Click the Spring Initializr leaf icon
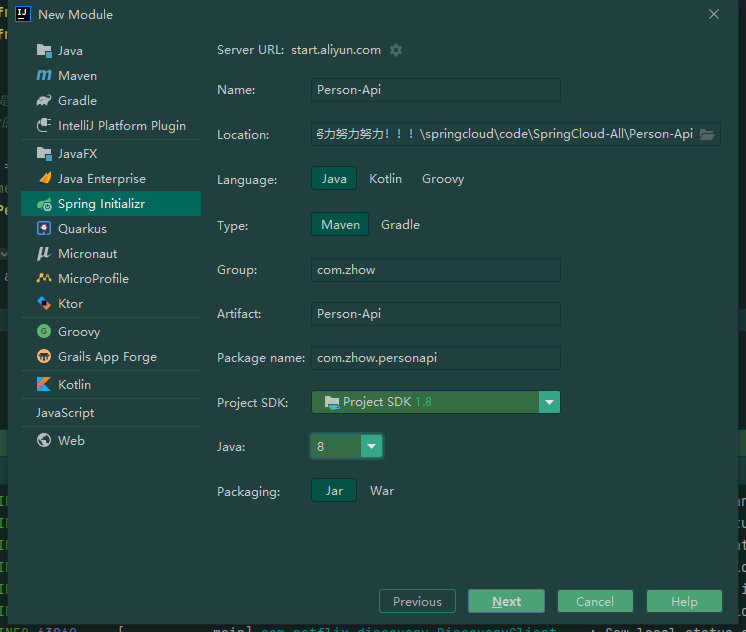This screenshot has height=632, width=746. coord(44,204)
